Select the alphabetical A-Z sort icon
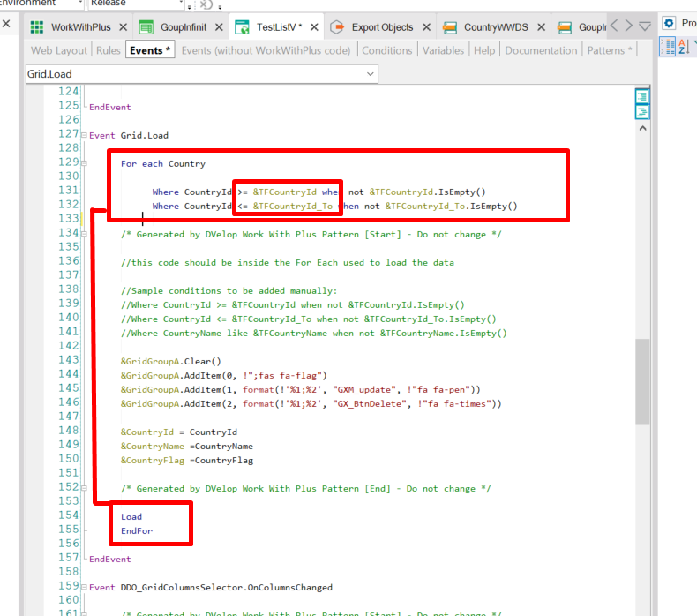 point(685,46)
